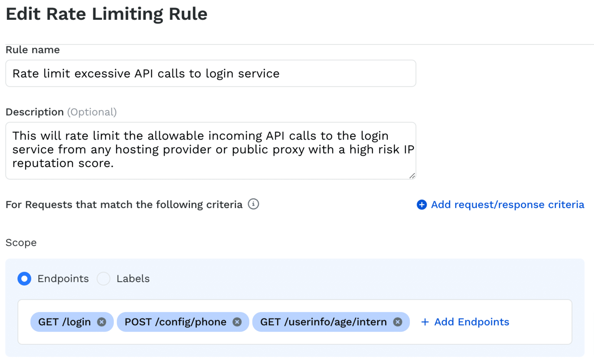
Task: Click the Description (Optional) label
Action: 61,112
